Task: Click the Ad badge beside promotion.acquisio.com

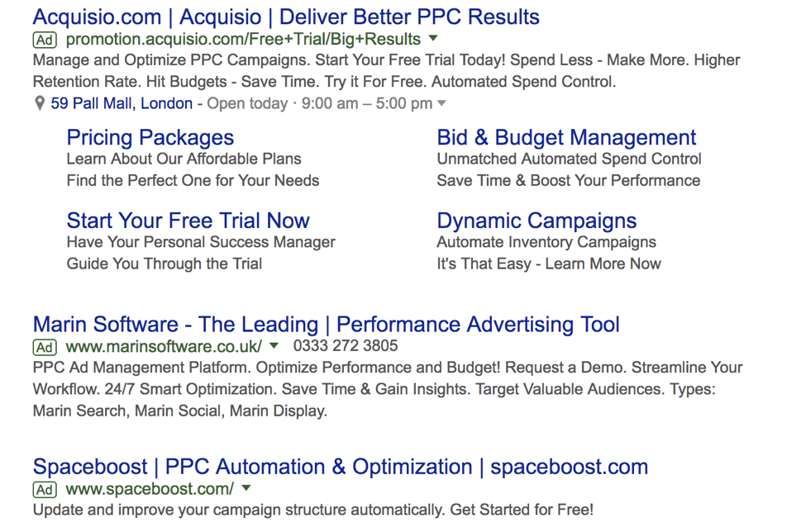Action: tap(45, 40)
